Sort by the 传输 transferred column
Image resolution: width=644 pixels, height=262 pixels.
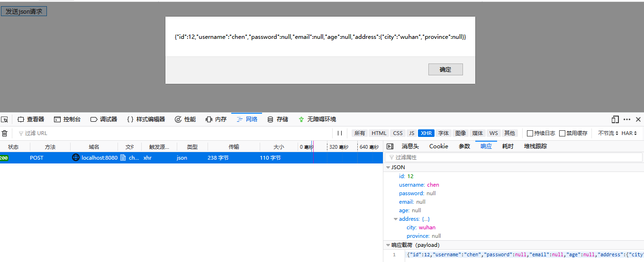pyautogui.click(x=234, y=147)
